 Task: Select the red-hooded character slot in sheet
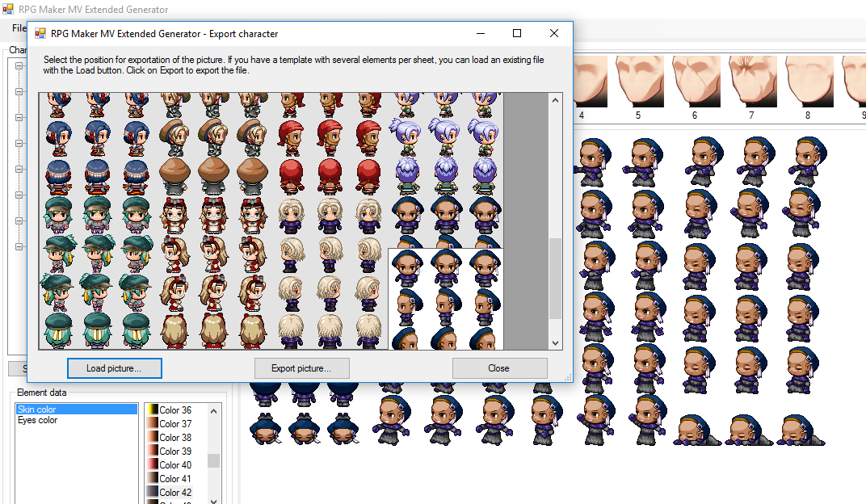coord(329,143)
